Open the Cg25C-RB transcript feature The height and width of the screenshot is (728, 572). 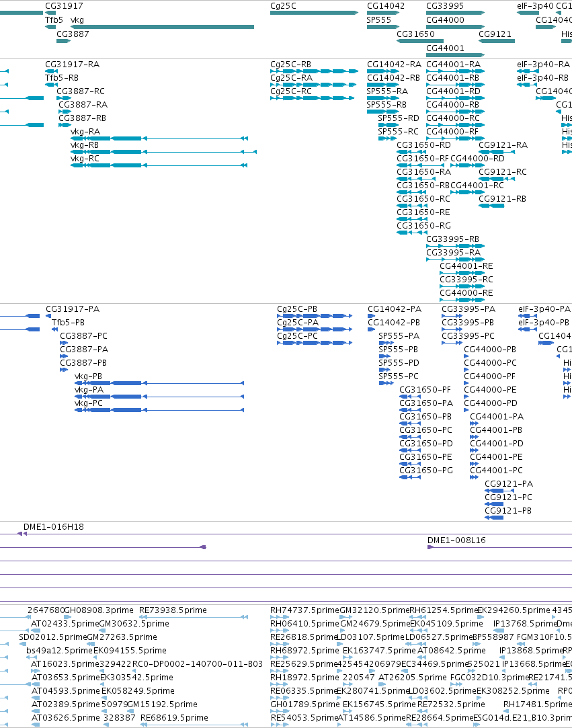tap(315, 71)
